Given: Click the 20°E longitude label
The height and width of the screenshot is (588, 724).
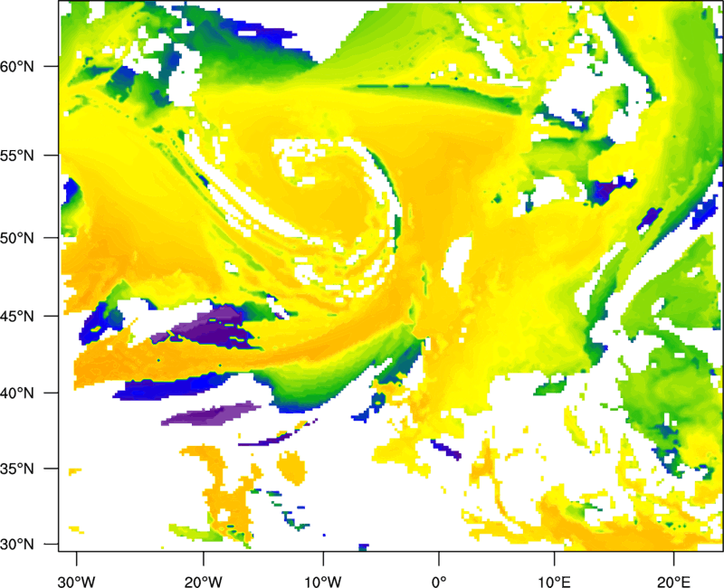Looking at the screenshot, I should [673, 582].
